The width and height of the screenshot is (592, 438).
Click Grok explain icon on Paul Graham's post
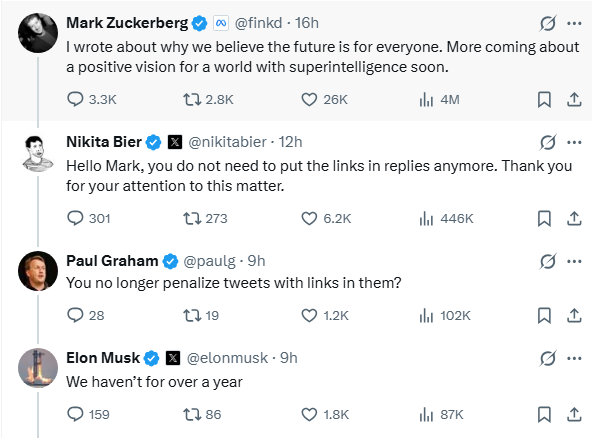tap(547, 261)
